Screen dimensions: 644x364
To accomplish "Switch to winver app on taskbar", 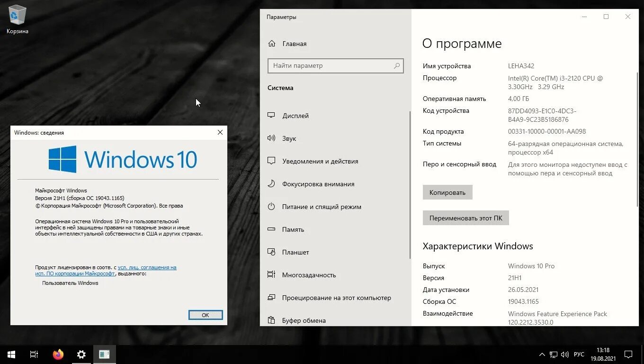I will tap(105, 355).
